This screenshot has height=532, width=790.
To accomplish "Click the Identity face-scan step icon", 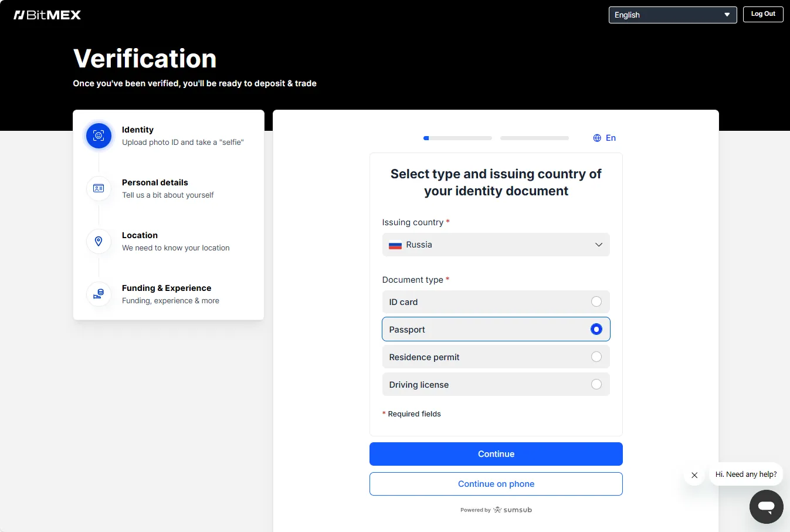I will [99, 135].
